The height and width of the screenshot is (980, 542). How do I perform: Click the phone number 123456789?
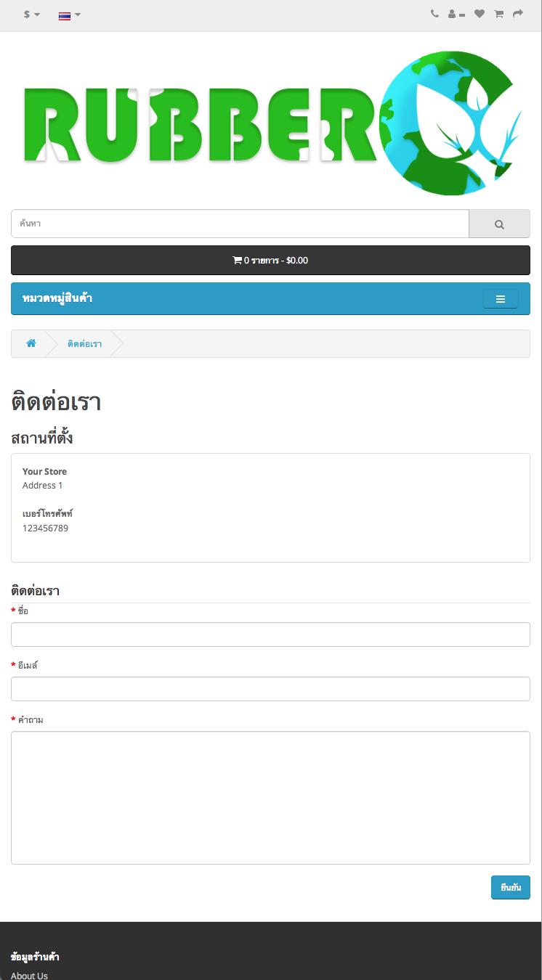(45, 528)
